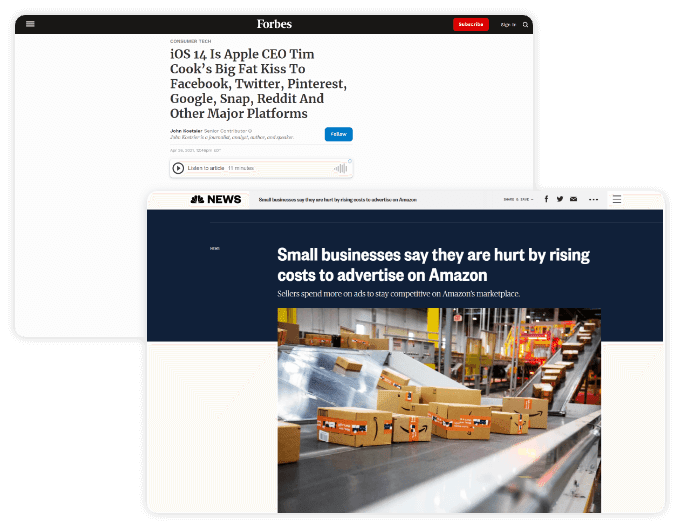This screenshot has height=528, width=680.
Task: Click the small businesses Amazon headline
Action: tap(433, 264)
